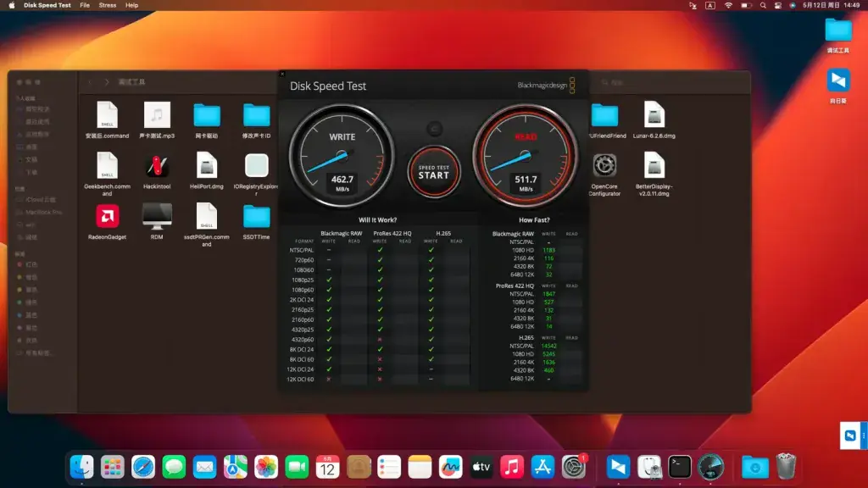
Task: Close the Disk Speed Test window
Action: (x=282, y=75)
